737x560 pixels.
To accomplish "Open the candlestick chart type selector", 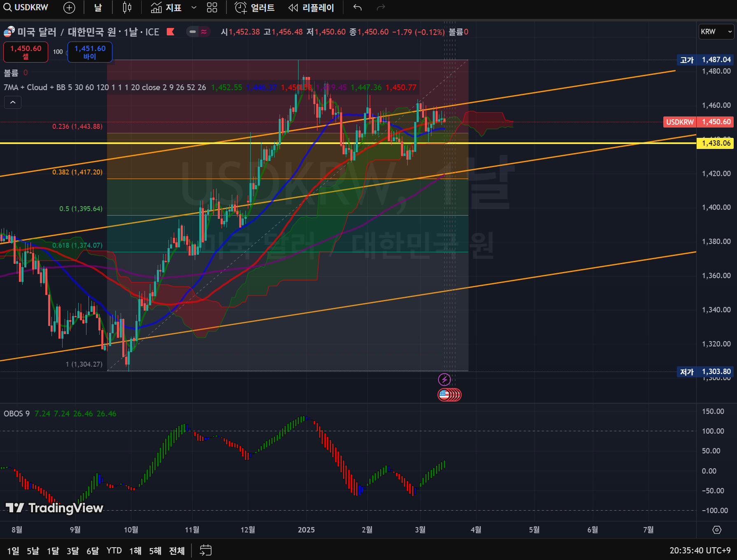I will point(127,8).
